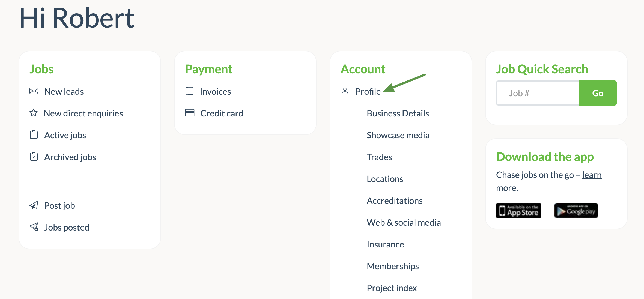Image resolution: width=644 pixels, height=299 pixels.
Task: Open the Locations account page
Action: pos(385,179)
